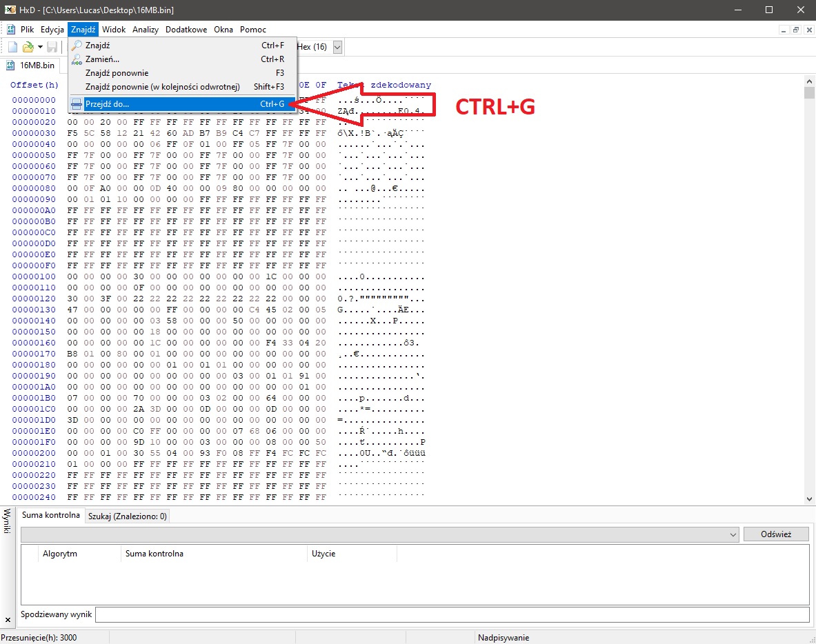Click the Suma kontrolna column header
The image size is (816, 644).
[214, 554]
